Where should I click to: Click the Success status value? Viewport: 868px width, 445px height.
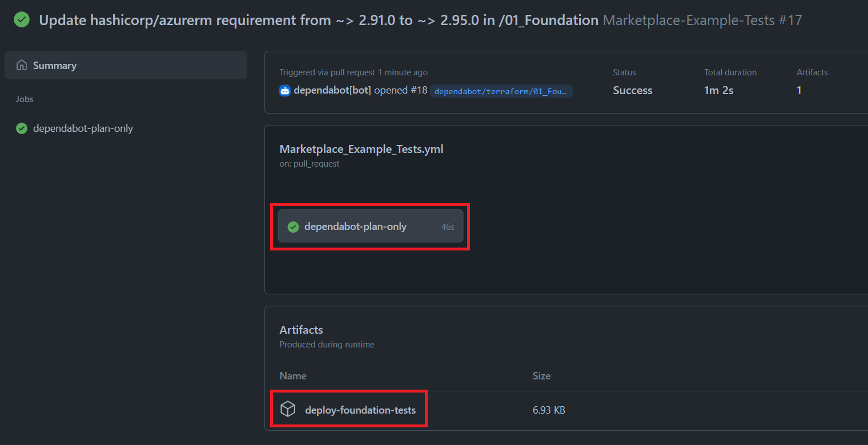click(x=633, y=90)
